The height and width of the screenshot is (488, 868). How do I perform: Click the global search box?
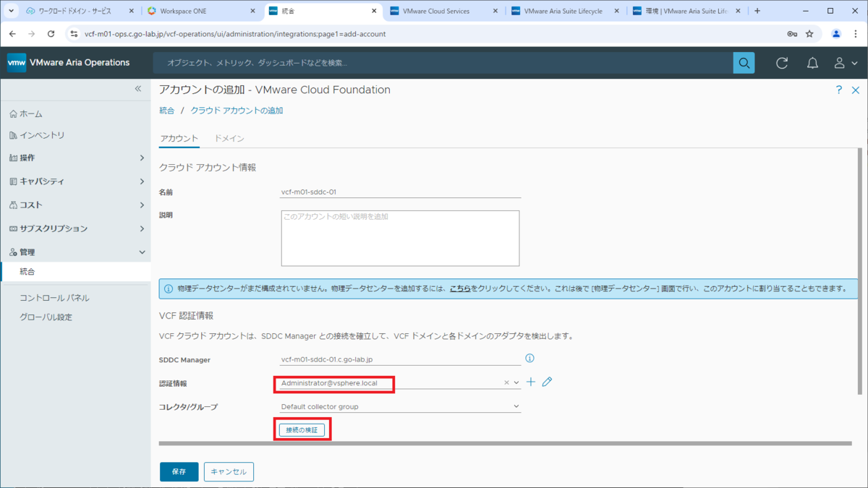[x=443, y=63]
